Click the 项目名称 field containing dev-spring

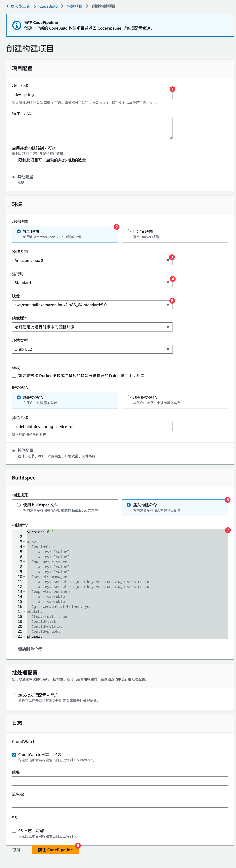tap(92, 95)
